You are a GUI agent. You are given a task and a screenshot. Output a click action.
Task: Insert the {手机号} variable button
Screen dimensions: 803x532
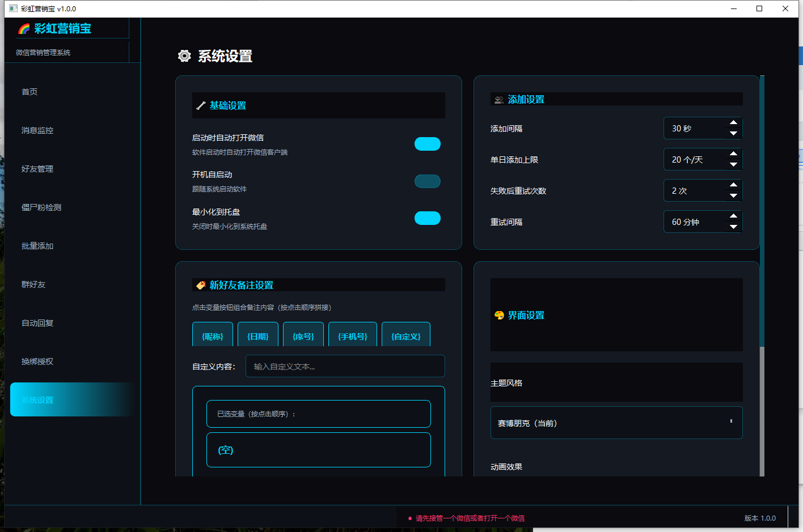(353, 335)
